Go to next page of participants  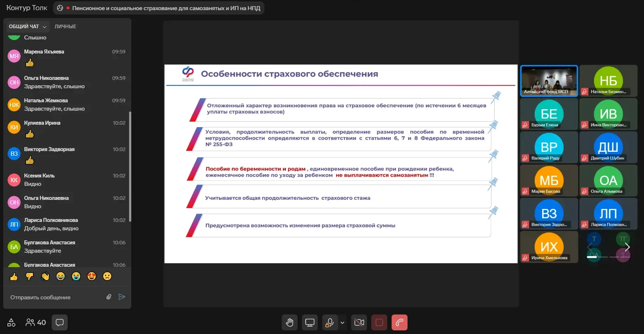click(x=627, y=247)
